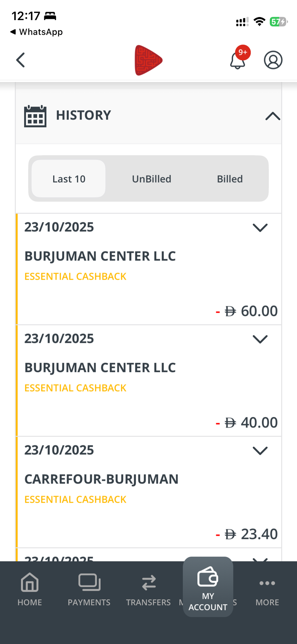The image size is (297, 644).
Task: Switch to UnBilled transactions
Action: click(152, 179)
